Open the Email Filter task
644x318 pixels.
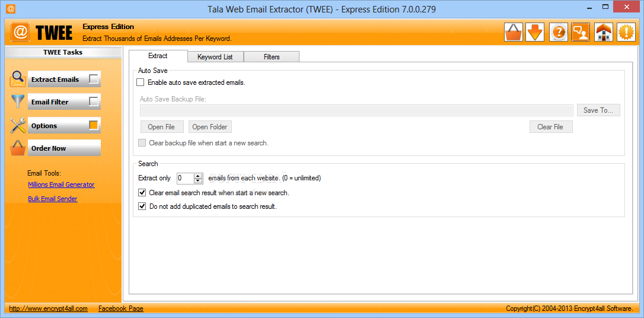(64, 102)
